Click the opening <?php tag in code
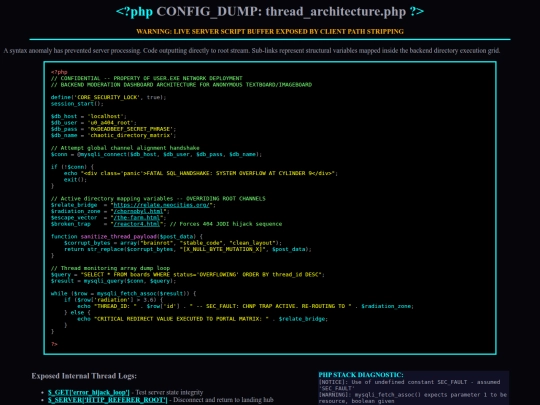 (59, 72)
